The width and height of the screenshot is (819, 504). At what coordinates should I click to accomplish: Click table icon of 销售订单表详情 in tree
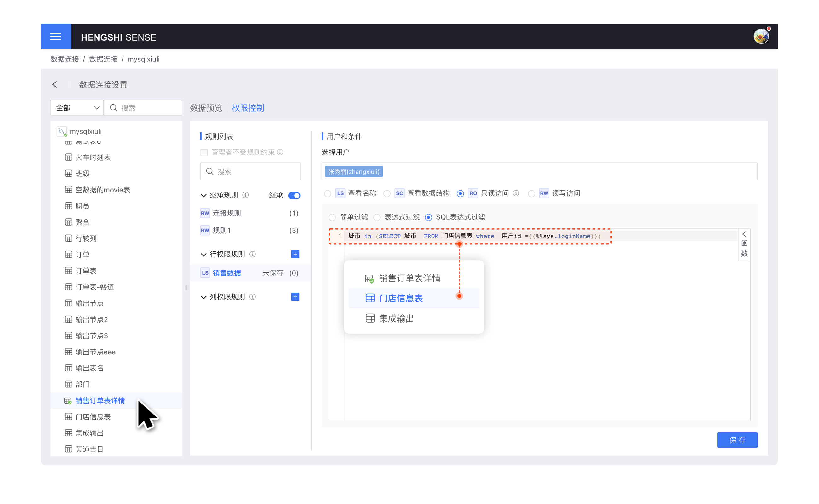point(68,401)
